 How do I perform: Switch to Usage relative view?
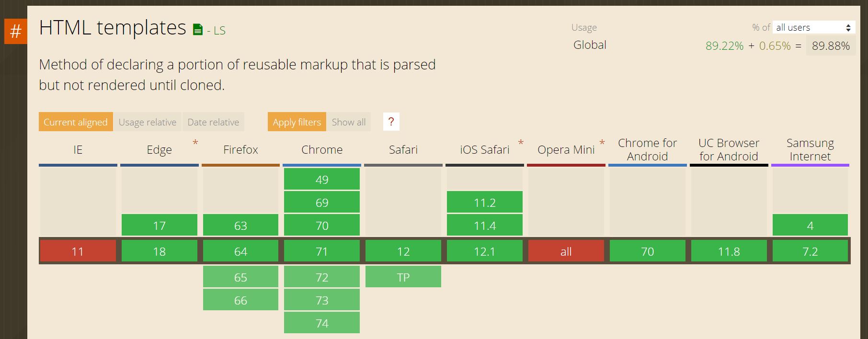click(x=148, y=122)
